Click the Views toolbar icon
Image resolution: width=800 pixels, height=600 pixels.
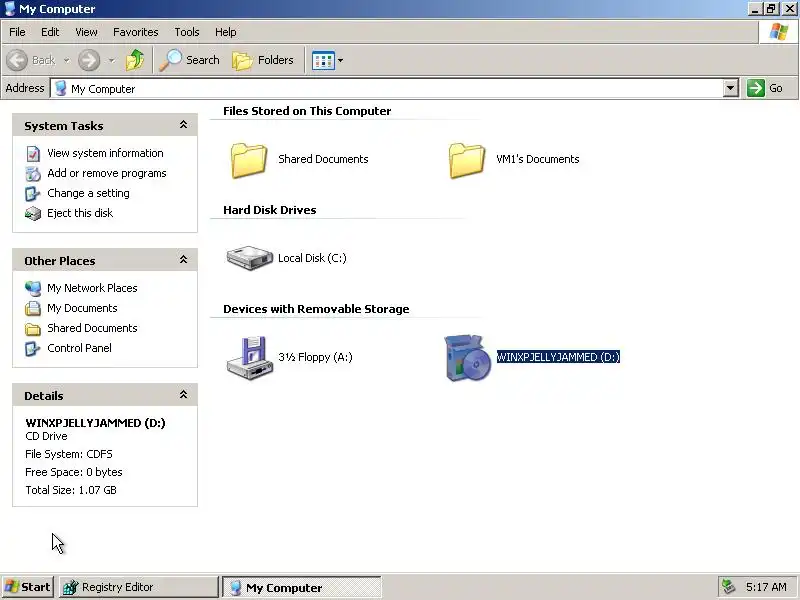pyautogui.click(x=323, y=60)
